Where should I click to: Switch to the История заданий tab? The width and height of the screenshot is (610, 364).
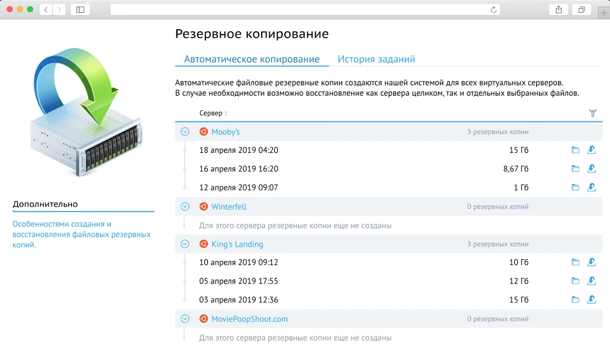[376, 59]
